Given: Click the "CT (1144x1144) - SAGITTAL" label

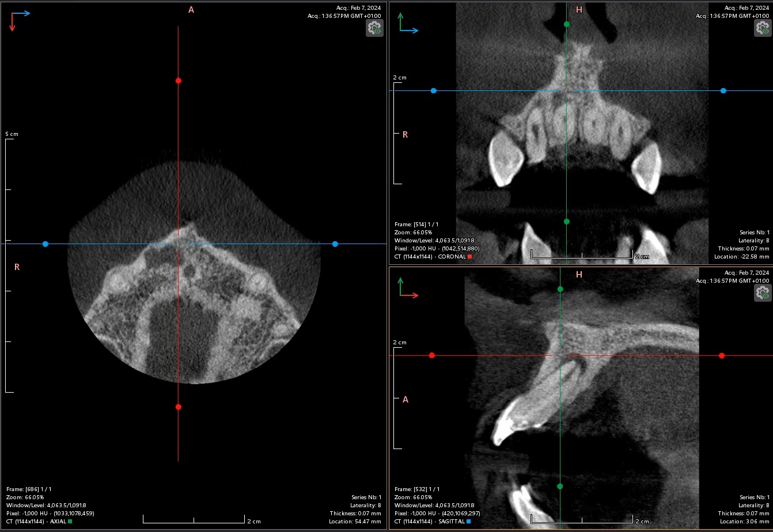Looking at the screenshot, I should coord(430,521).
